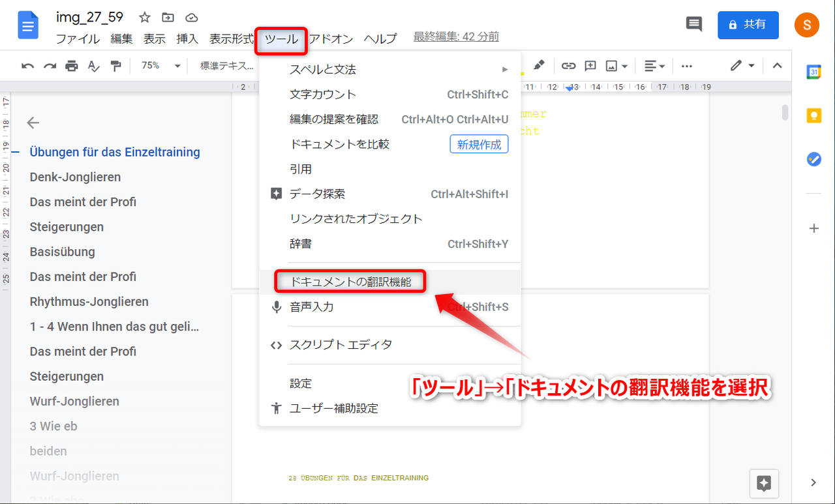Screen dimensions: 835x504
Task: Close outline with the back arrow
Action: click(33, 123)
